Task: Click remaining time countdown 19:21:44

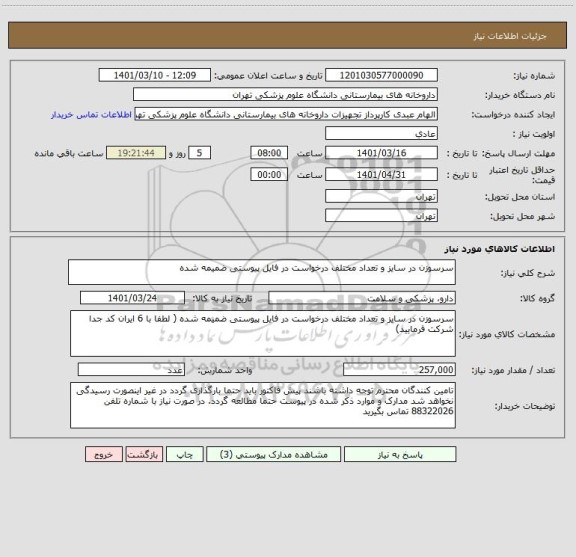Action: (136, 153)
